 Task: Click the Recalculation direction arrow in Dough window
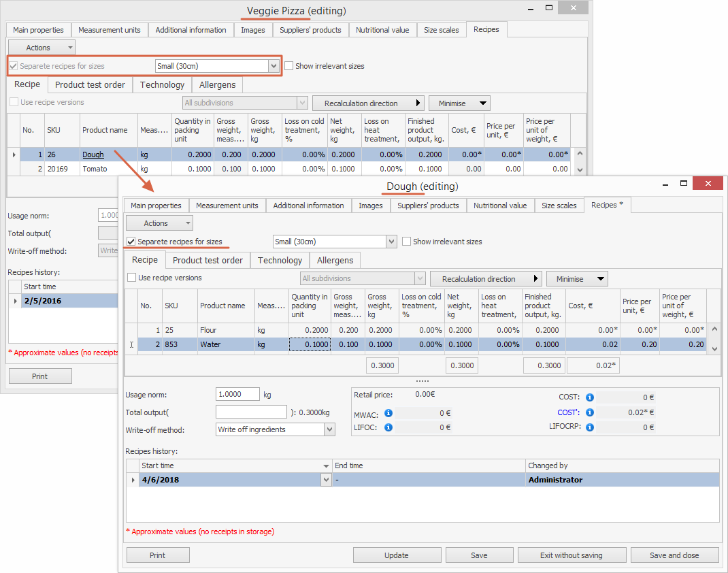click(x=536, y=279)
